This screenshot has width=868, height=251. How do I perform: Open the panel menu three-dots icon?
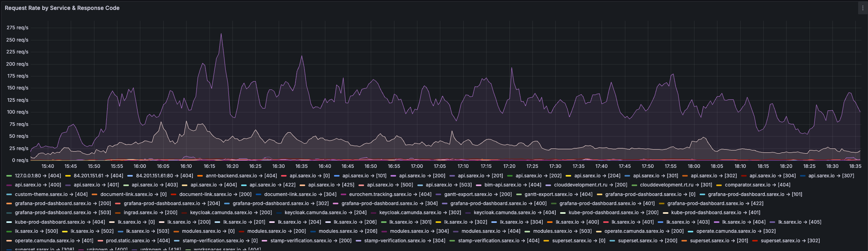(863, 8)
